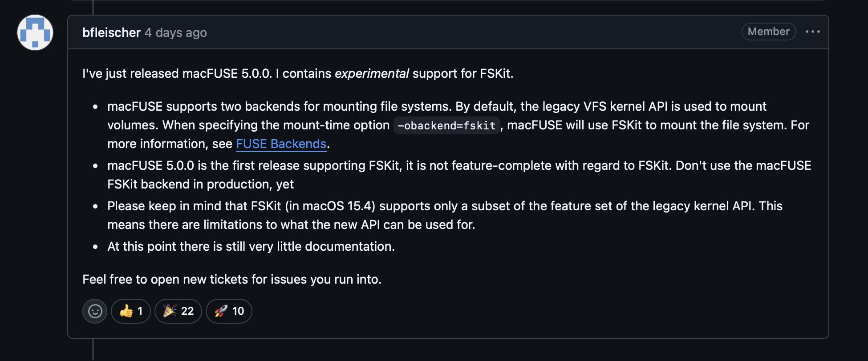868x361 pixels.
Task: Click the Member badge label
Action: tap(768, 32)
